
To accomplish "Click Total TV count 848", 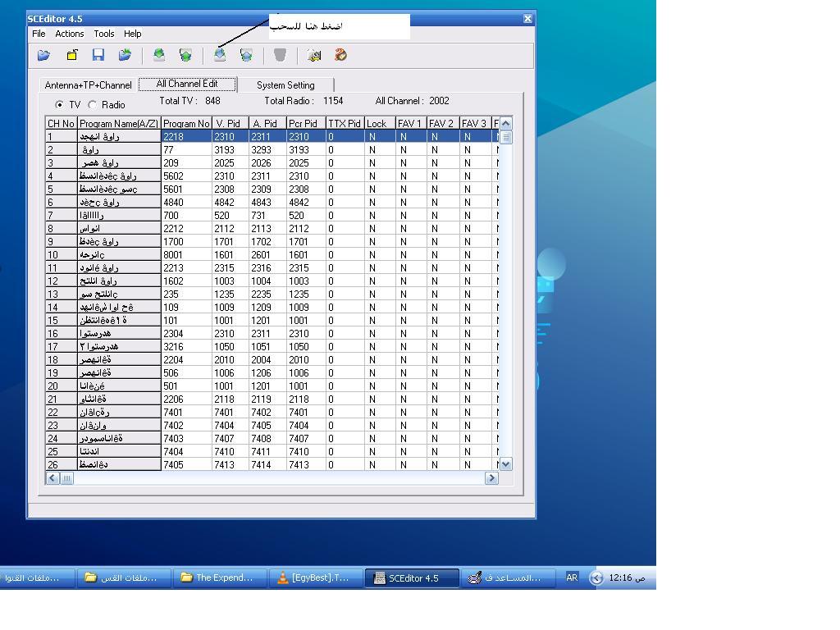I will click(x=212, y=101).
